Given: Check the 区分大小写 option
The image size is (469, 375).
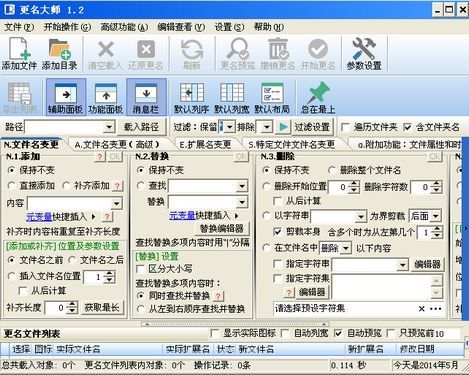Looking at the screenshot, I should click(141, 269).
